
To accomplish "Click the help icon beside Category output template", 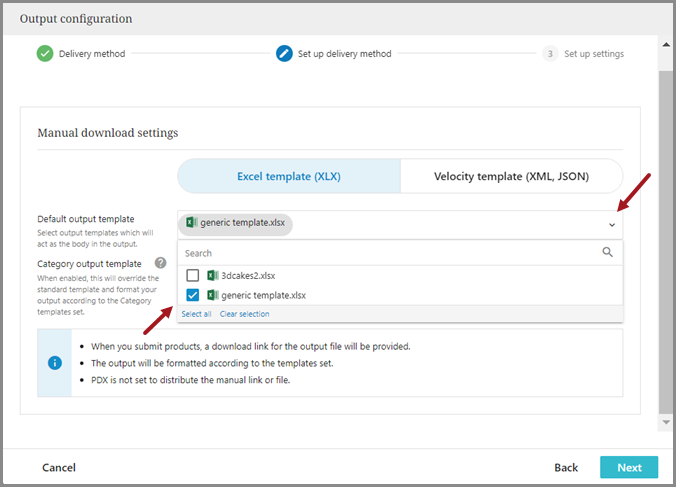I will 160,263.
